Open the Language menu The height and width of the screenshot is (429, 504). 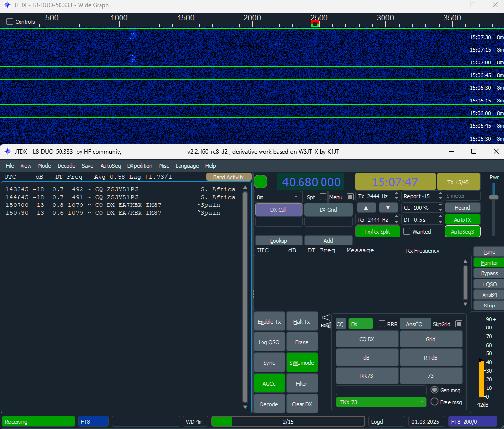coord(187,166)
